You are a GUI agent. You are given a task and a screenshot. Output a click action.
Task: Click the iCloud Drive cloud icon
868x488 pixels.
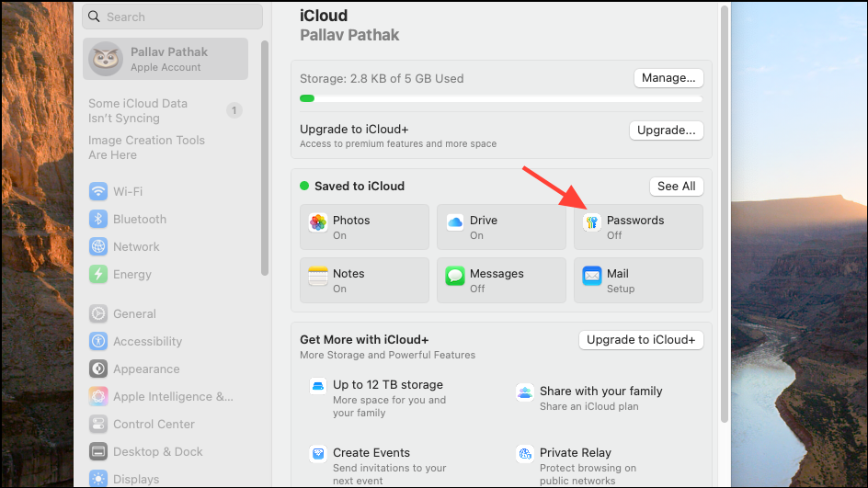pyautogui.click(x=455, y=223)
